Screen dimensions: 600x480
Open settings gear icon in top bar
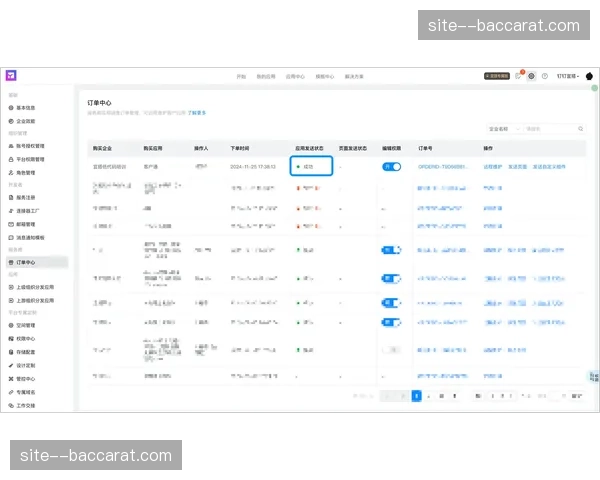(x=532, y=75)
